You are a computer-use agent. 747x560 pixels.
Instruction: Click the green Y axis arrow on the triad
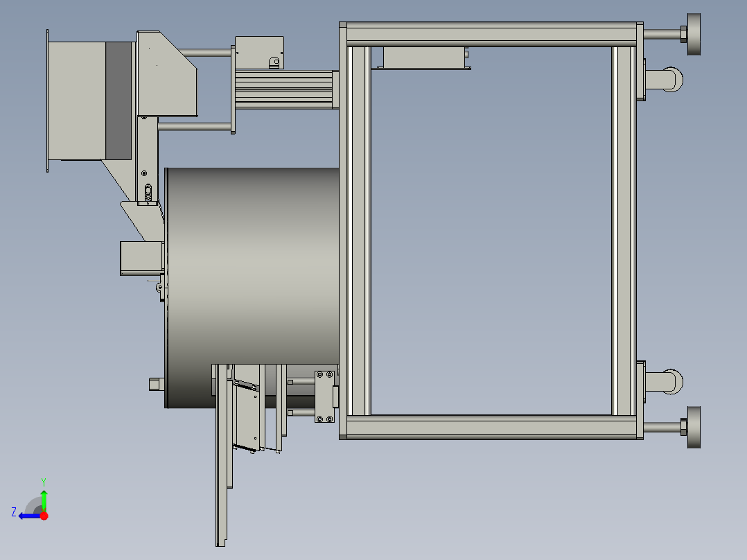pyautogui.click(x=44, y=500)
